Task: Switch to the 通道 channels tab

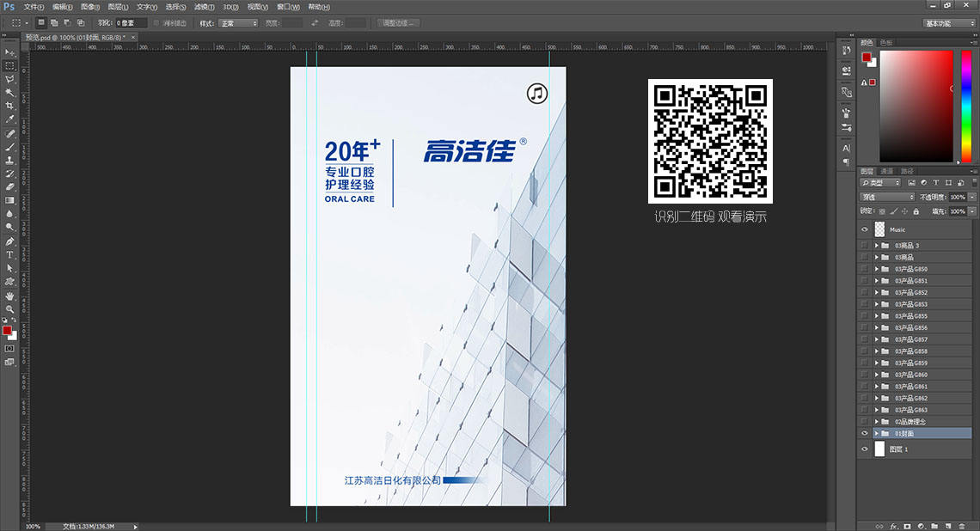Action: [887, 171]
